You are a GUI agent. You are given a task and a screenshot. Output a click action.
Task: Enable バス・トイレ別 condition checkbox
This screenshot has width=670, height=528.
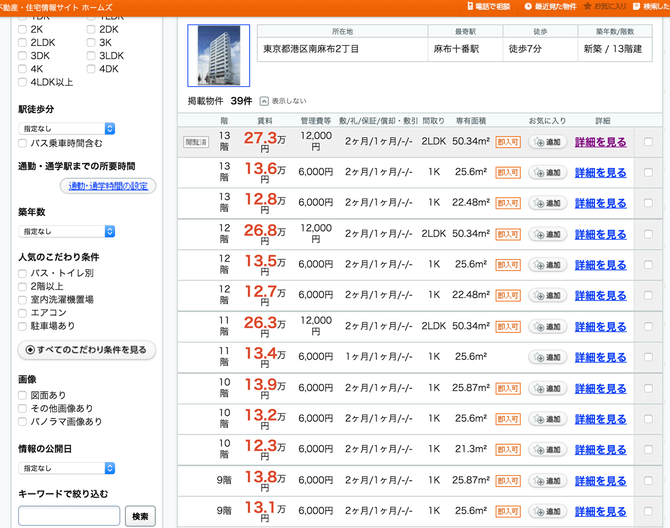point(23,273)
